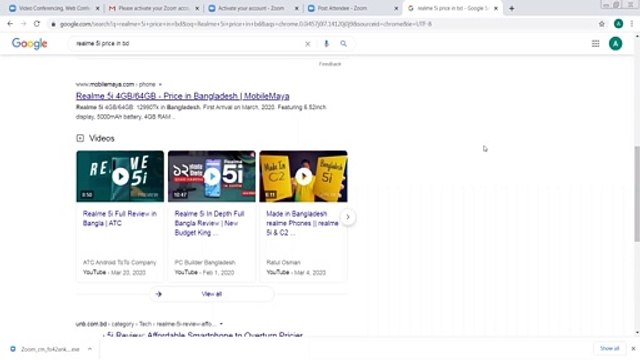Go back using the browser back arrow
The height and width of the screenshot is (360, 640).
tap(10, 24)
